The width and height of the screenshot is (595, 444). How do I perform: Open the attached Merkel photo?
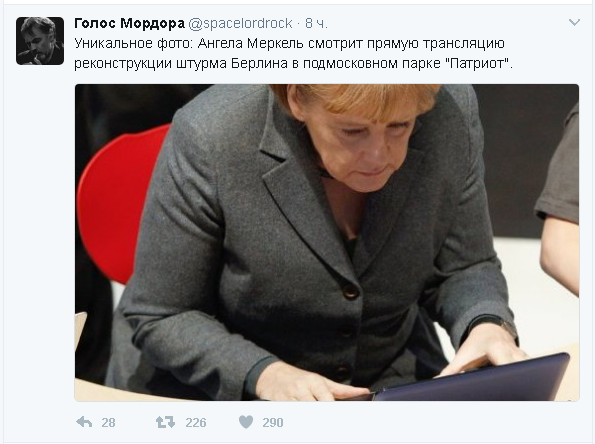tap(327, 242)
